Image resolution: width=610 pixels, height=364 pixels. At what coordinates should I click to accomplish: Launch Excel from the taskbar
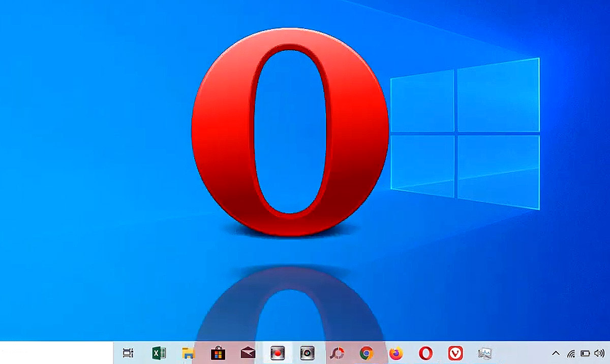tap(159, 353)
